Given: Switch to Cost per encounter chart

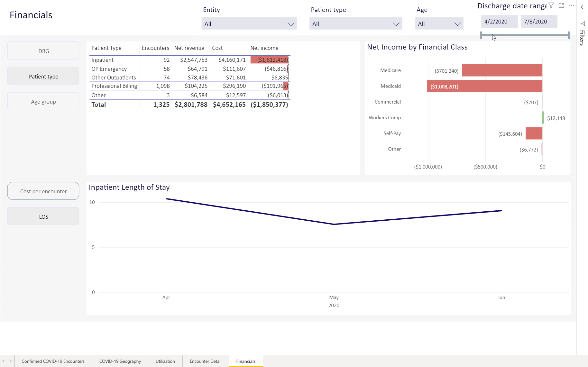Looking at the screenshot, I should point(43,191).
